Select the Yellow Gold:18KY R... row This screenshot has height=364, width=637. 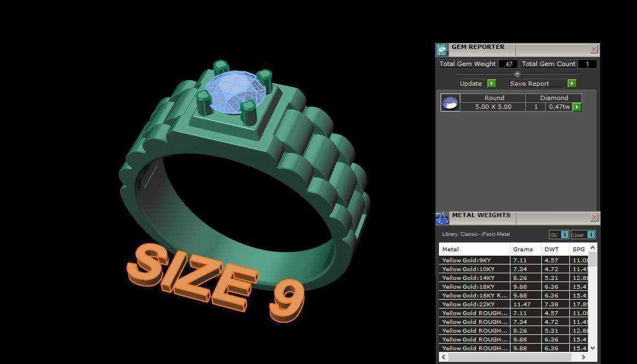pyautogui.click(x=513, y=295)
